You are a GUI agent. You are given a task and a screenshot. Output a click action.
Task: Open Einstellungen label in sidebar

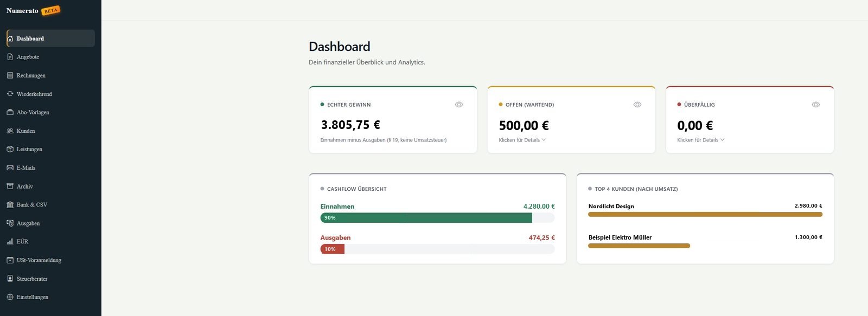click(33, 297)
